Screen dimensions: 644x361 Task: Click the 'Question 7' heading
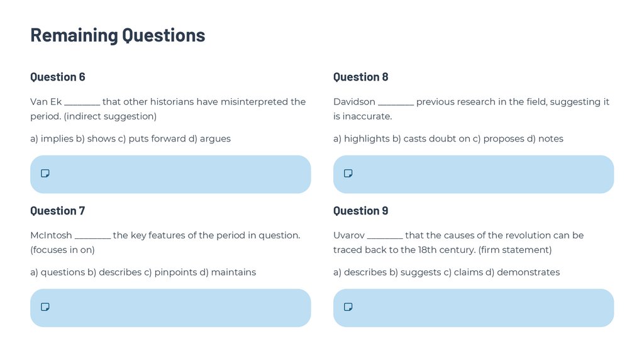coord(58,211)
